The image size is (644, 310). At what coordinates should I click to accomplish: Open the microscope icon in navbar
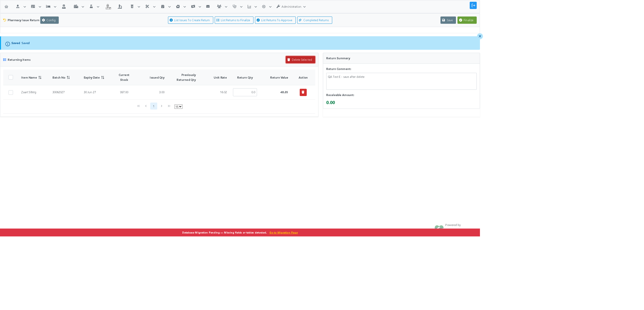pyautogui.click(x=120, y=7)
